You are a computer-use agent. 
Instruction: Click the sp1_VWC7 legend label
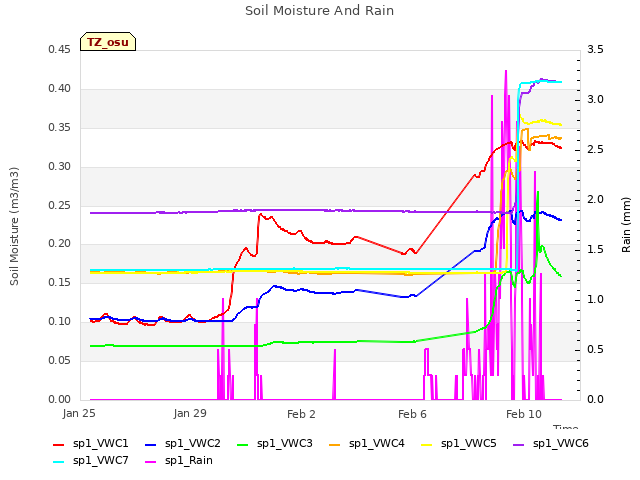100,461
